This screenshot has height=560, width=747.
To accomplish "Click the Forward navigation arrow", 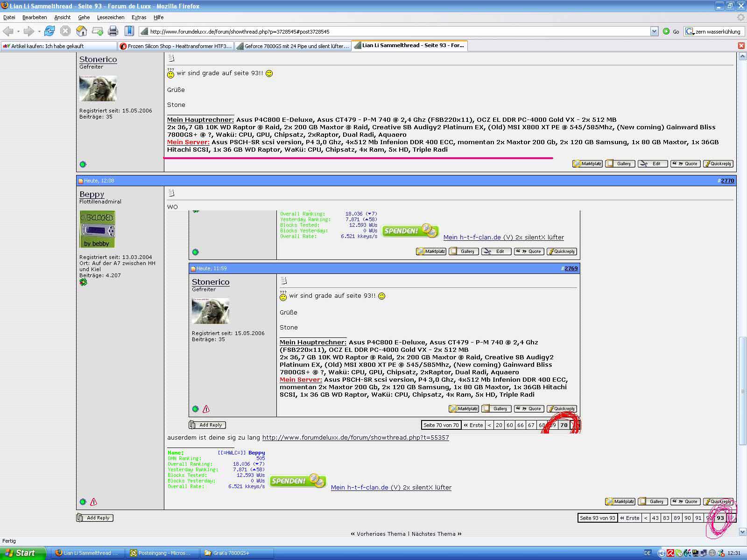I will [28, 31].
